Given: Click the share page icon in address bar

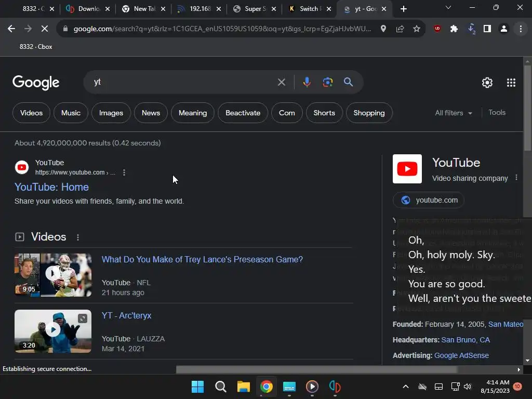Looking at the screenshot, I should pos(400,29).
